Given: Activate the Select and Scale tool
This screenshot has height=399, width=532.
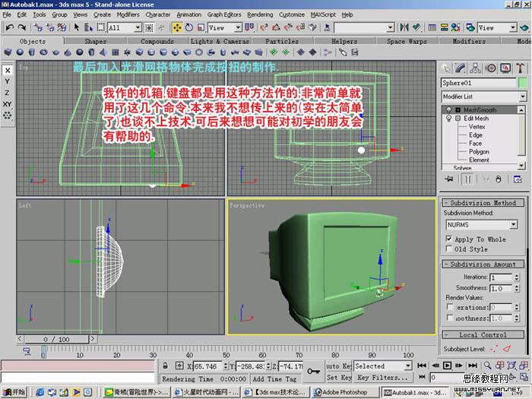Looking at the screenshot, I should 201,27.
